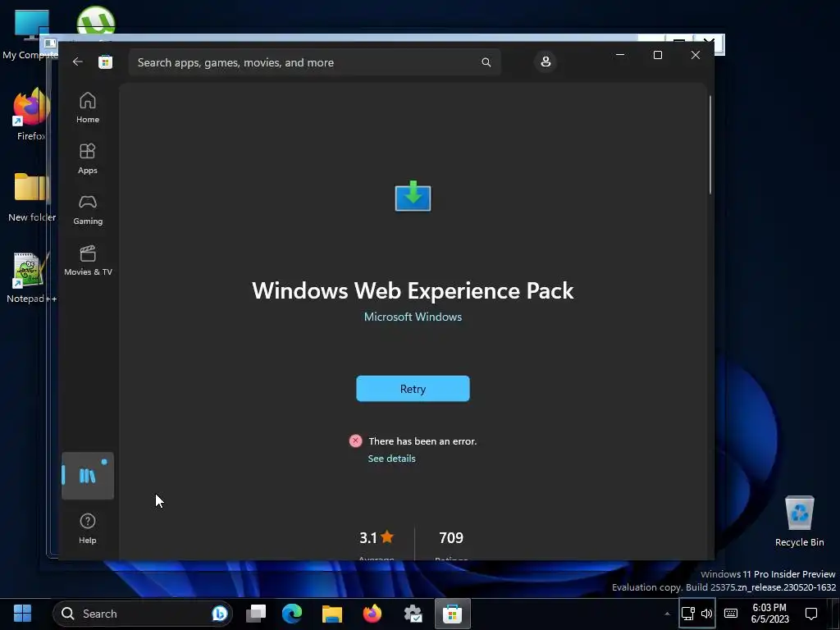Open the Home section in sidebar

pos(88,107)
